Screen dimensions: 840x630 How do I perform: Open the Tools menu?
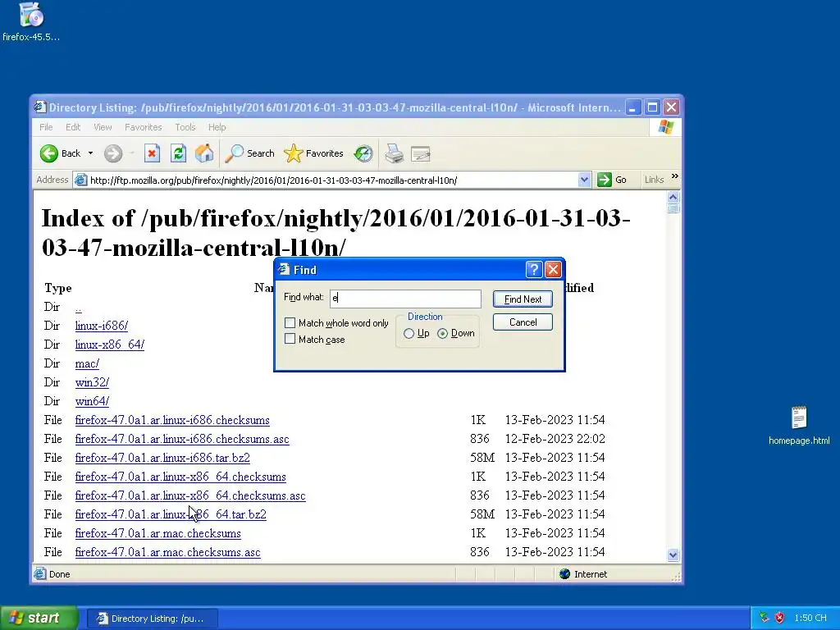pyautogui.click(x=185, y=127)
